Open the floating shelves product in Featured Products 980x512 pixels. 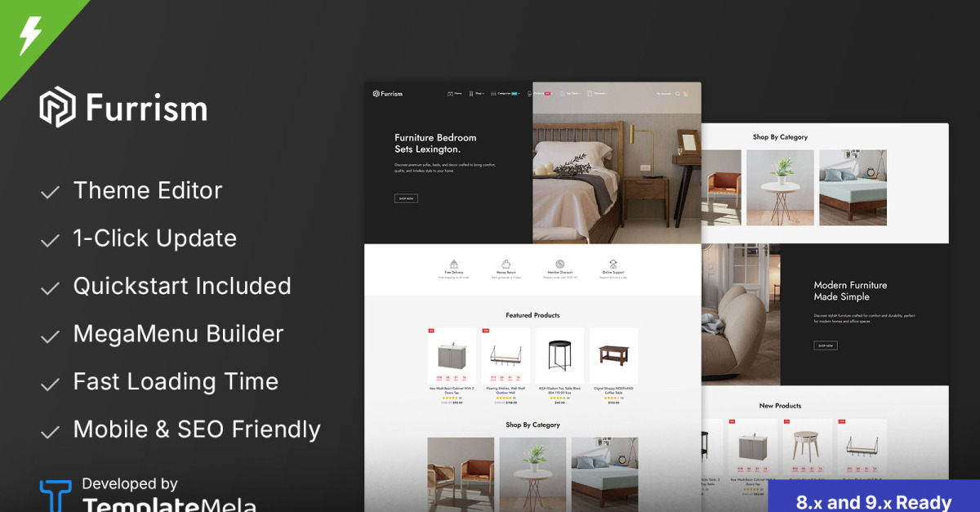tap(506, 356)
